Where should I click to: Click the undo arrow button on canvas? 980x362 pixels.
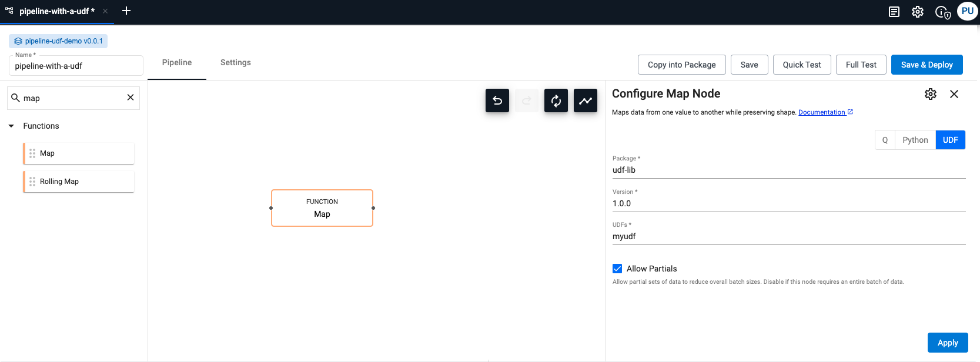pos(497,100)
